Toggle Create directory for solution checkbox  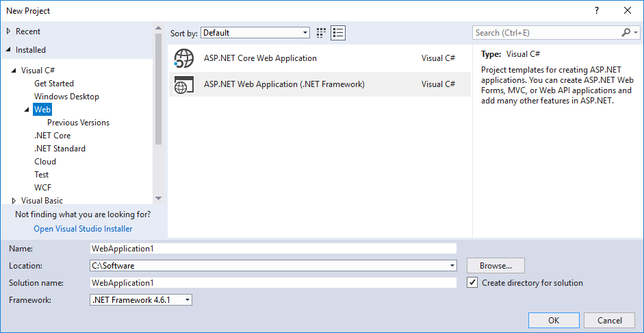point(473,283)
